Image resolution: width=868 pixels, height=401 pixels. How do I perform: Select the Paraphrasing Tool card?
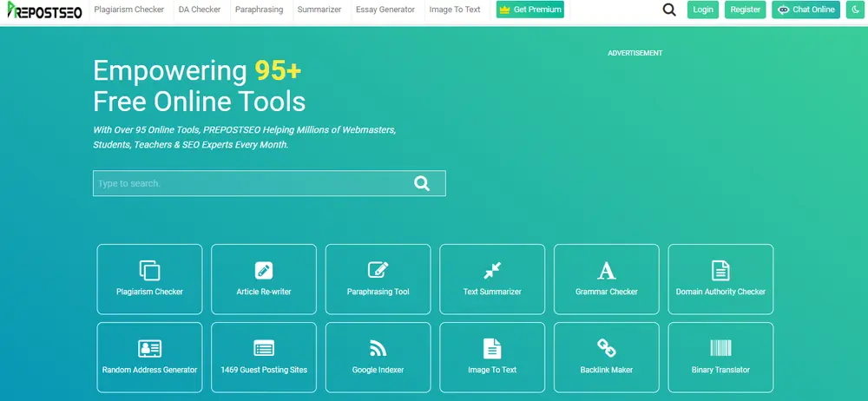(x=378, y=278)
